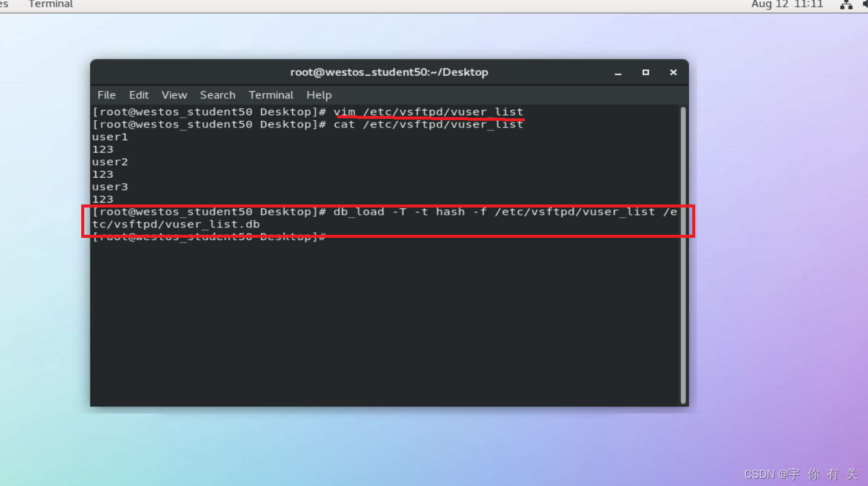
Task: Click the underlined vim /etc/vsftpd/vuser_list command
Action: (x=429, y=112)
